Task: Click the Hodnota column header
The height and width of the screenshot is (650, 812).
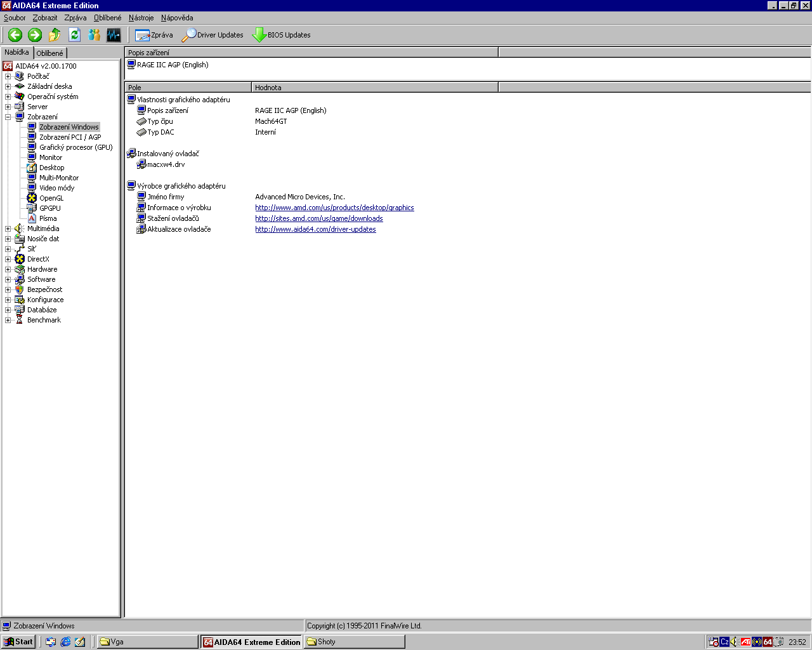Action: pyautogui.click(x=374, y=88)
